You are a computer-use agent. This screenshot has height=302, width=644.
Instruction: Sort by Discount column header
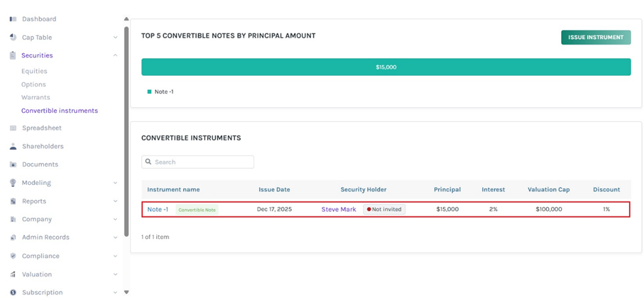click(606, 190)
